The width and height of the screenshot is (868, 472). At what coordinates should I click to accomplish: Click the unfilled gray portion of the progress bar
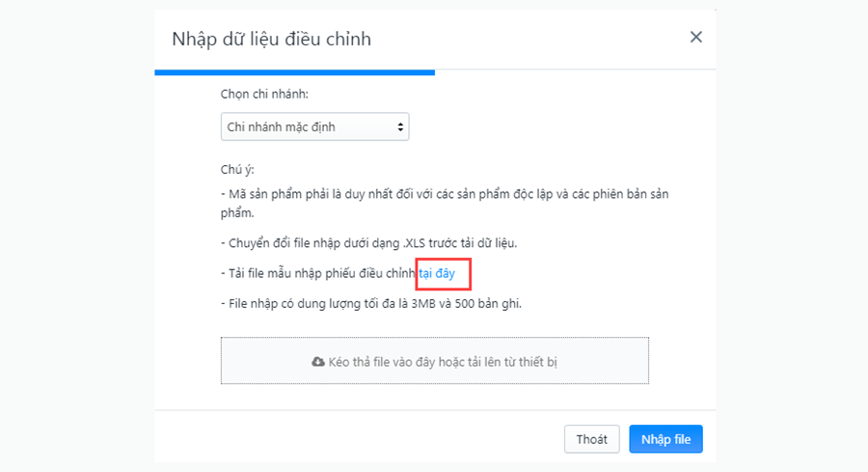(x=575, y=70)
